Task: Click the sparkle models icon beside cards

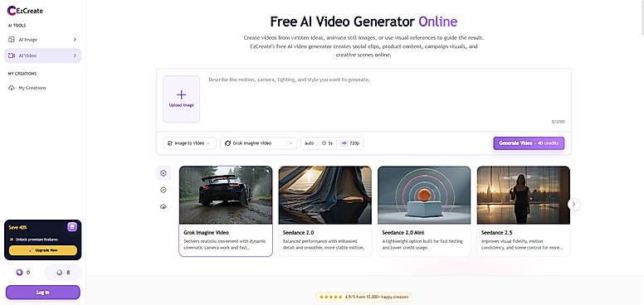Action: (163, 173)
